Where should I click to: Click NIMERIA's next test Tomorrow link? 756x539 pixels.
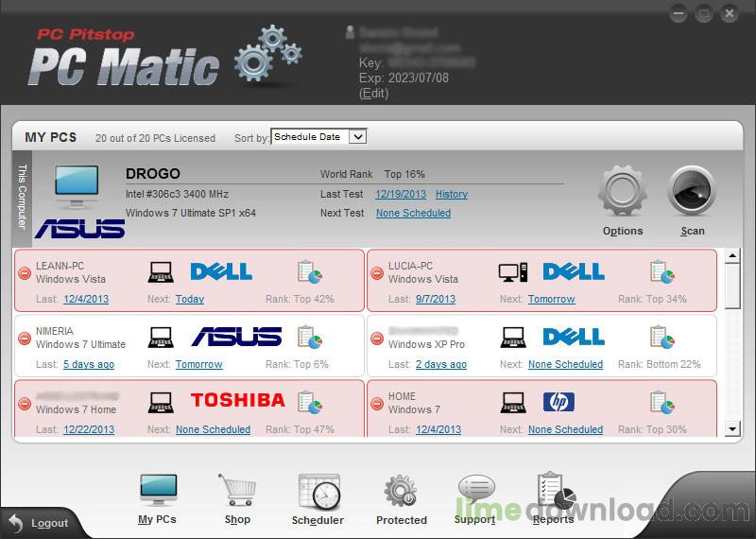coord(198,364)
